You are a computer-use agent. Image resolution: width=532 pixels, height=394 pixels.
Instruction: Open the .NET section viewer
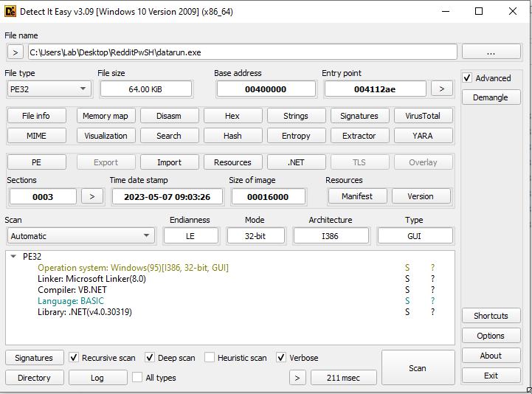(x=296, y=162)
